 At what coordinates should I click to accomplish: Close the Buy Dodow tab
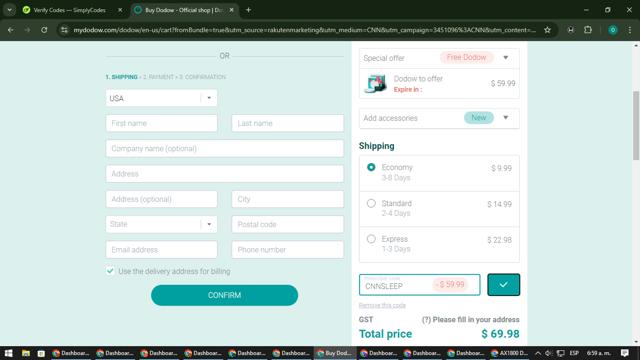coord(231,10)
